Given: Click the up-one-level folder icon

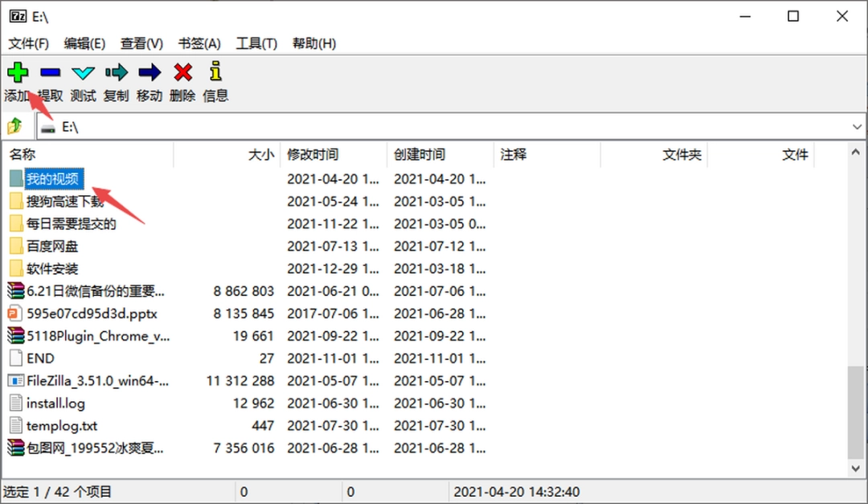Looking at the screenshot, I should coord(15,125).
